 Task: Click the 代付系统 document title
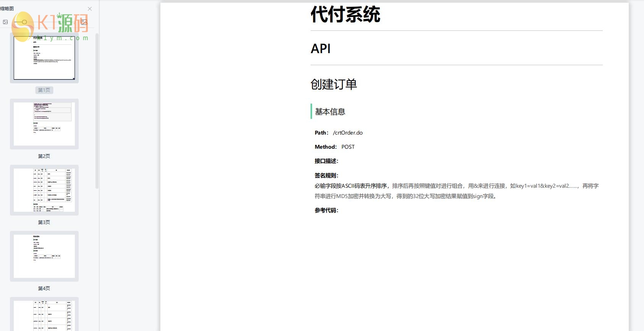point(345,15)
